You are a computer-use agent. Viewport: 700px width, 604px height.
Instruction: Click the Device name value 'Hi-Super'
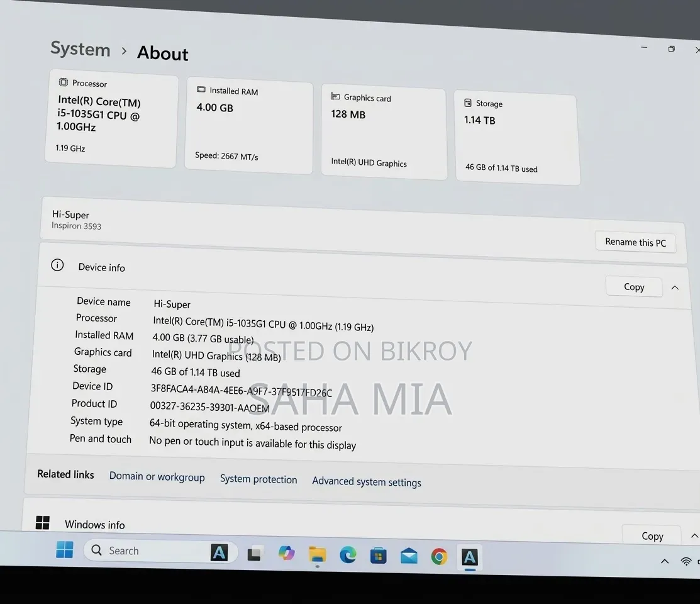tap(172, 304)
